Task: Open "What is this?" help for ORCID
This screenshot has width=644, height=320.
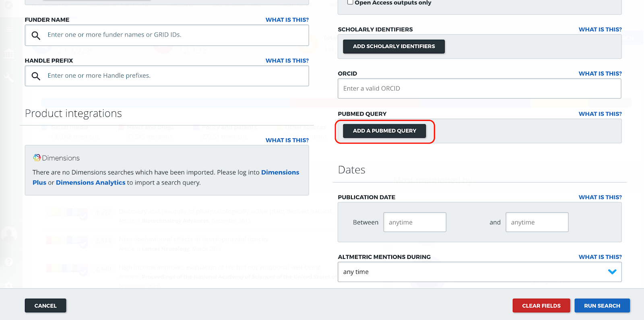Action: (x=600, y=74)
